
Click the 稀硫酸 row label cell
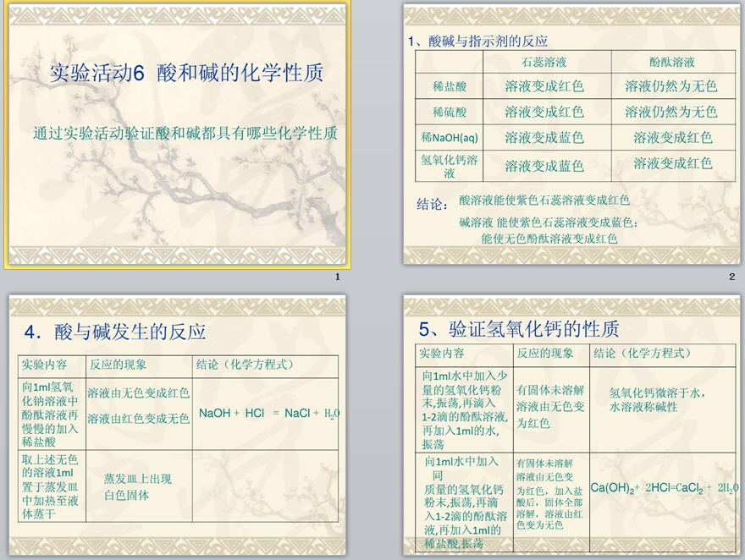[x=450, y=112]
